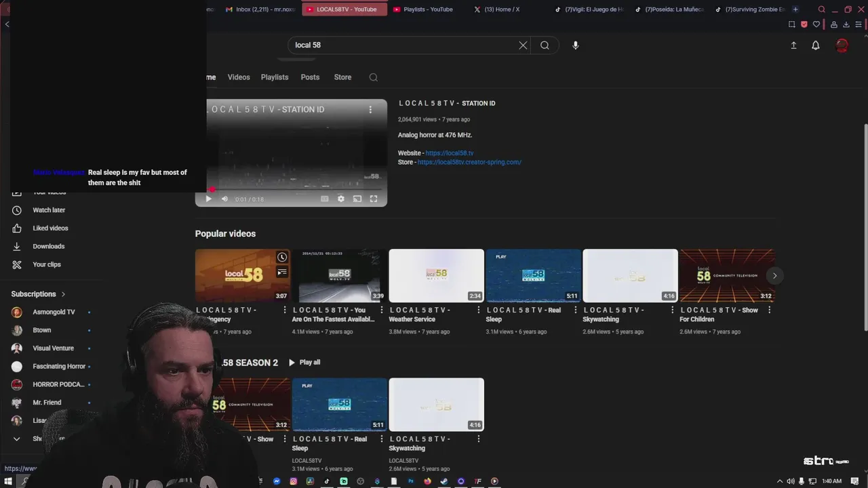
Task: Enter fullscreen on the featured video
Action: [x=374, y=199]
